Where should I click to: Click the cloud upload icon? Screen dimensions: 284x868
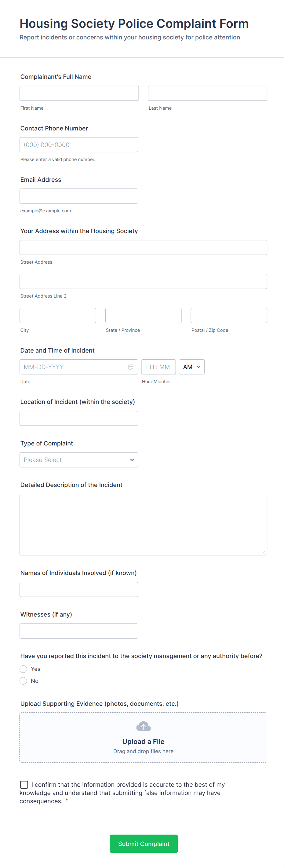click(143, 726)
